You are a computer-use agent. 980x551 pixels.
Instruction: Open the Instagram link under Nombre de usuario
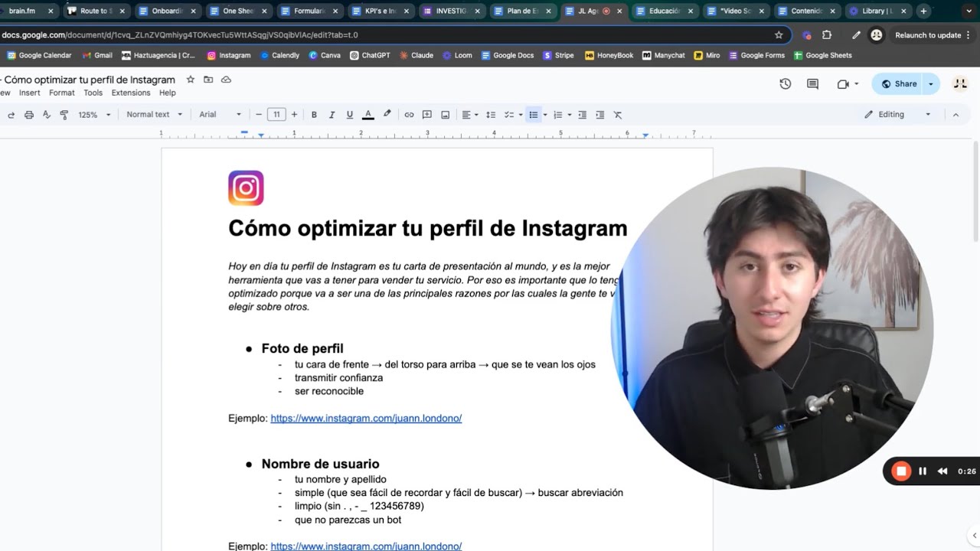366,546
